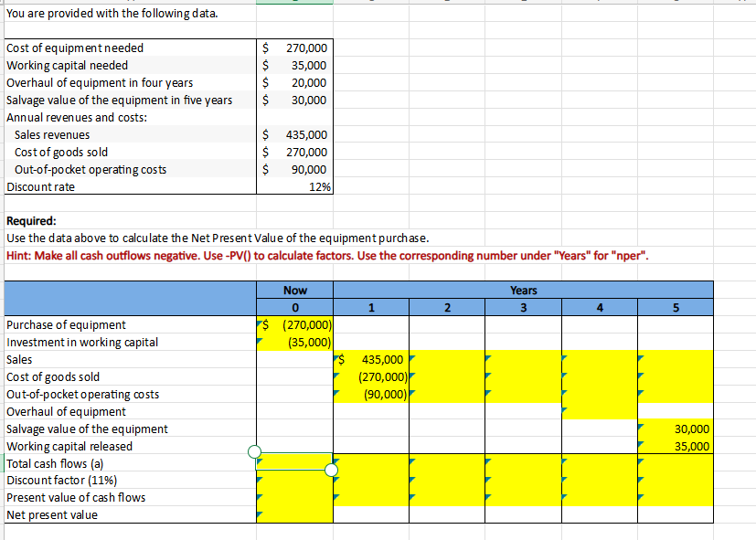
Task: Select the 435,000 sales revenues value in data table
Action: (294, 135)
